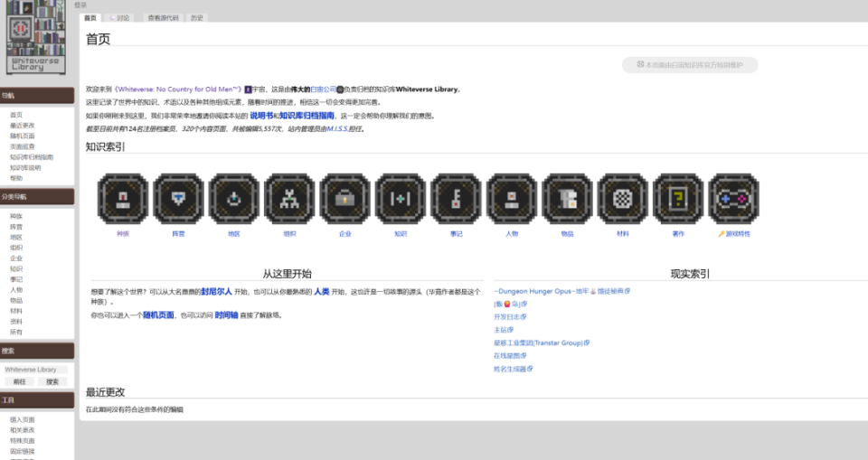The image size is (868, 460).
Task: Focus the Whiteverse Library search field
Action: pyautogui.click(x=36, y=370)
